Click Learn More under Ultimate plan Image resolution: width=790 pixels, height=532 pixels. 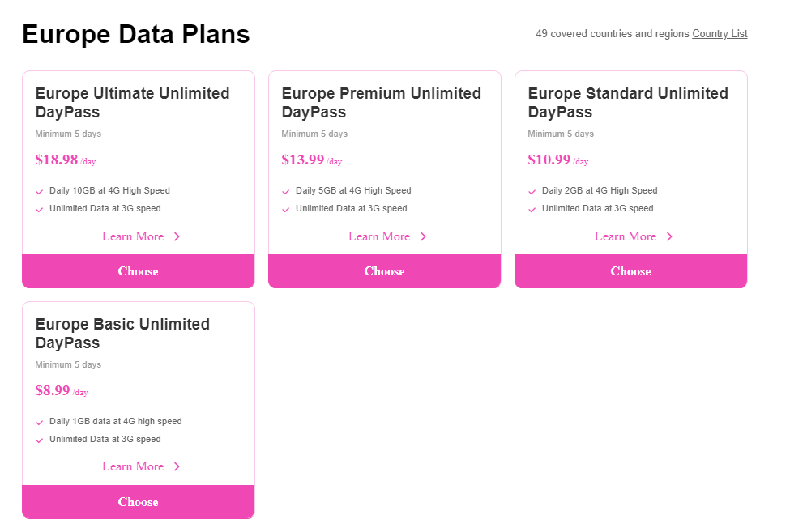133,236
